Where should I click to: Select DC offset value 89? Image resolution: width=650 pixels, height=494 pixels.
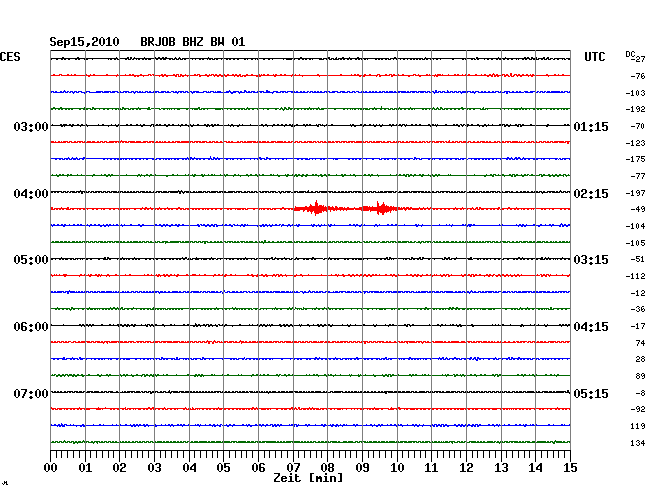tap(640, 376)
